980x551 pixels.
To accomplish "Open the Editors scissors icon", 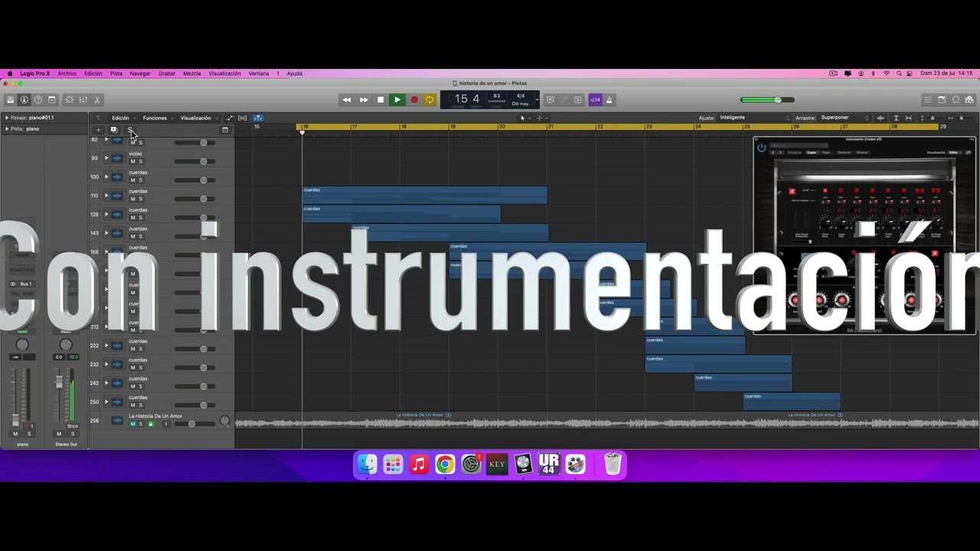I will click(96, 99).
